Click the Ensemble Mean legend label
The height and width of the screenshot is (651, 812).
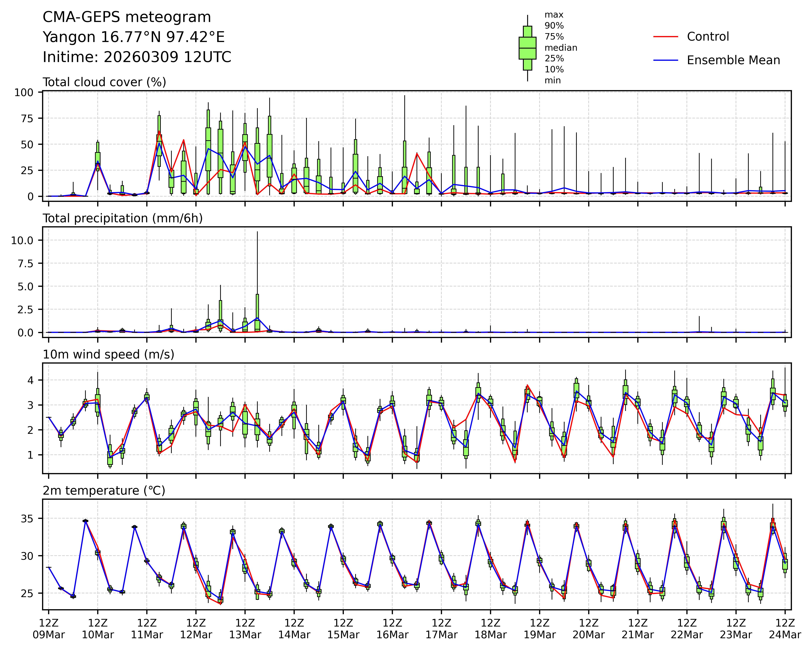733,60
